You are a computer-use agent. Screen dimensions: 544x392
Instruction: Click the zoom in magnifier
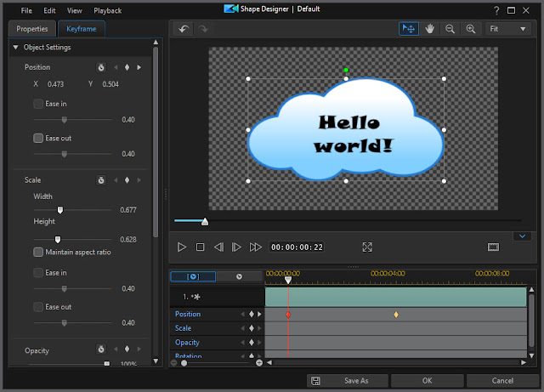470,29
